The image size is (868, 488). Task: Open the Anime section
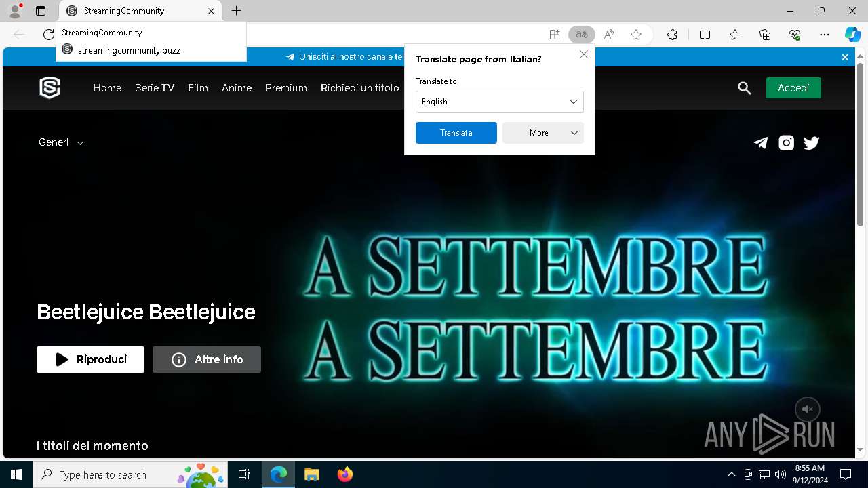(x=237, y=88)
